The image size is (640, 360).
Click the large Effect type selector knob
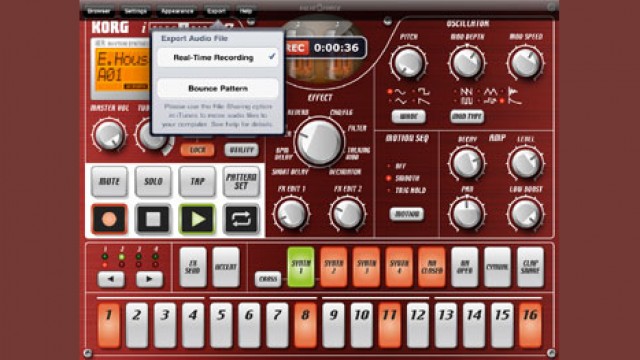pyautogui.click(x=320, y=142)
